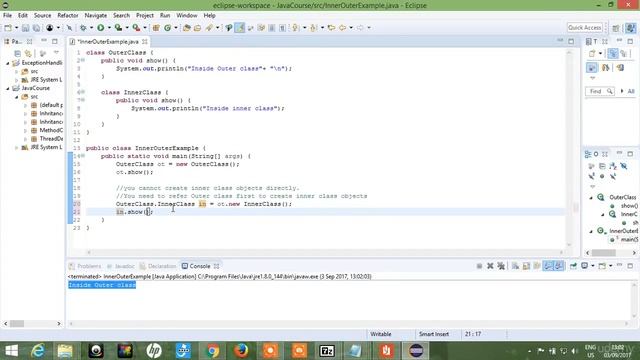640x360 pixels.
Task: Open the Project menu
Action: [145, 16]
